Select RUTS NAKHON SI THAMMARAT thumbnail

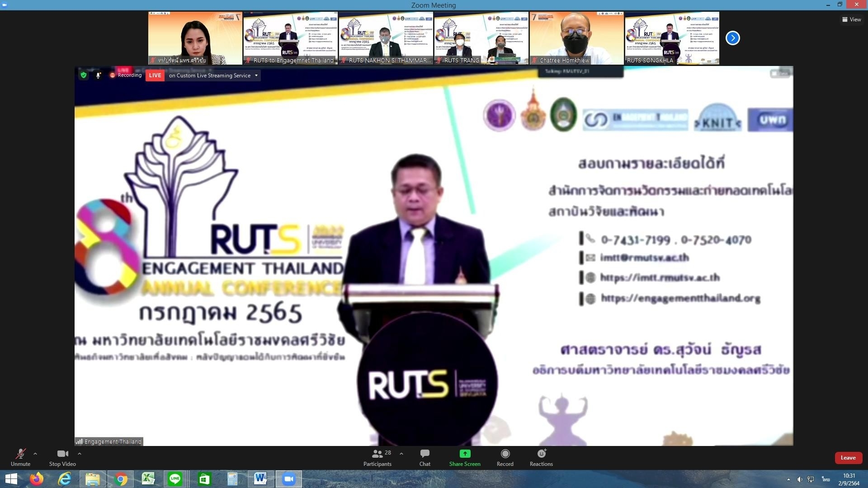386,38
